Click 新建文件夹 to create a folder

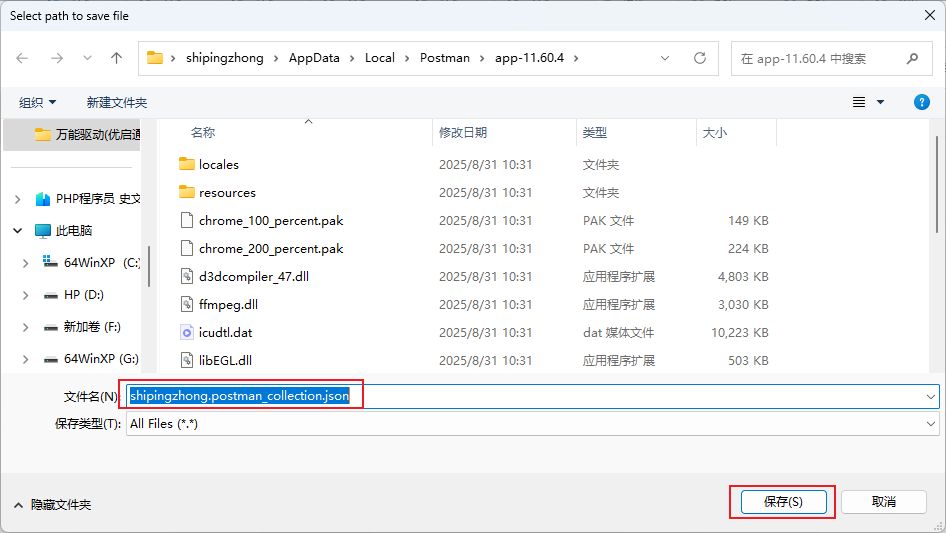[116, 102]
